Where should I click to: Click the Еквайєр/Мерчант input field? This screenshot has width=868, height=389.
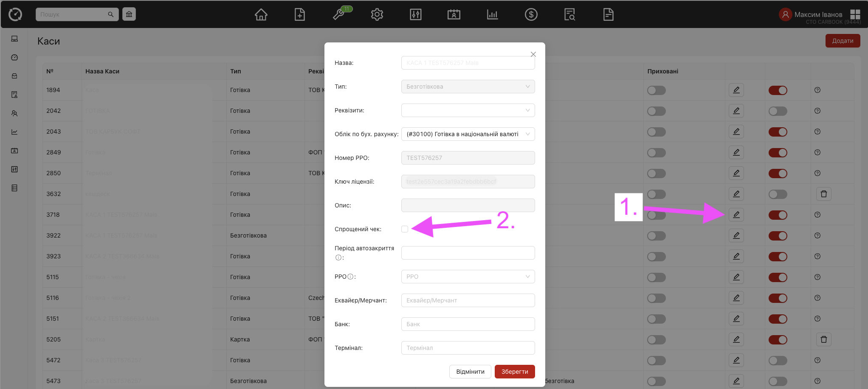click(x=468, y=300)
